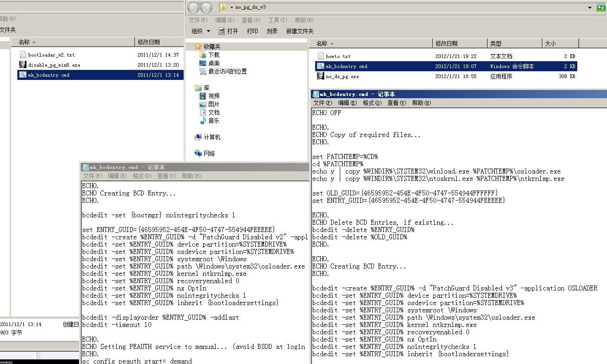Screen dimensions: 607x364
Task: Open the 视频 library
Action: [210, 96]
